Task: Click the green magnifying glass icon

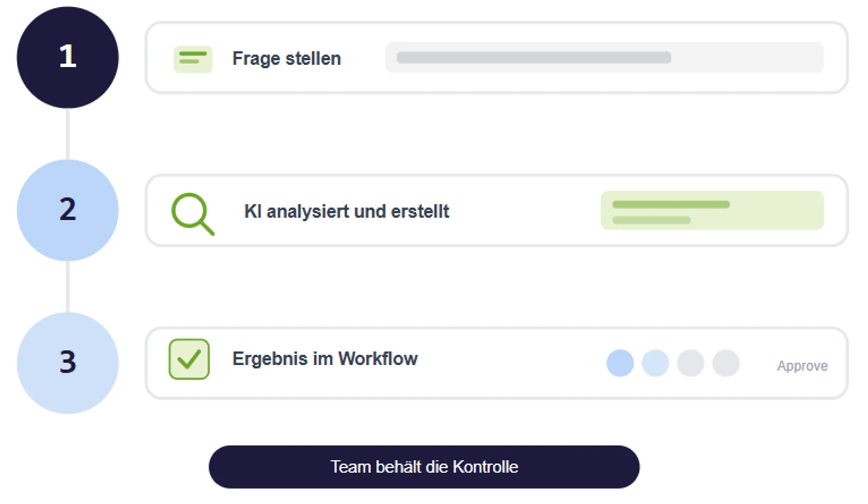Action: (192, 213)
